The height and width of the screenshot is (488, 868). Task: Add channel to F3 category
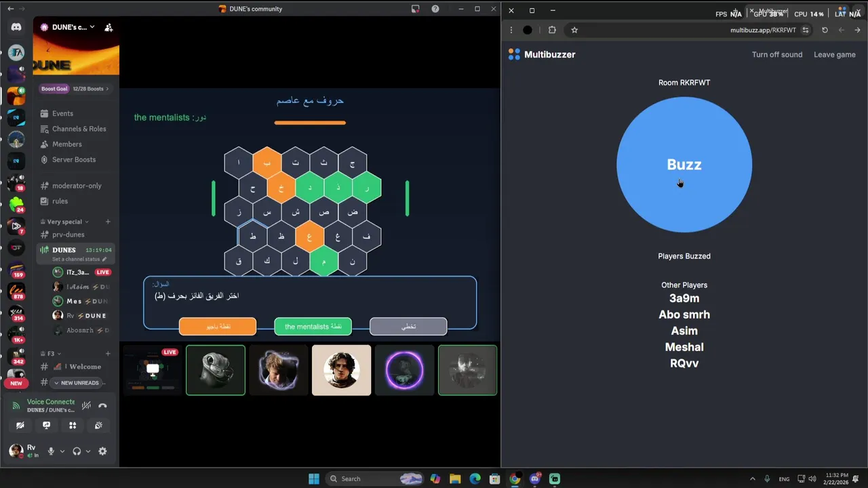pyautogui.click(x=108, y=354)
